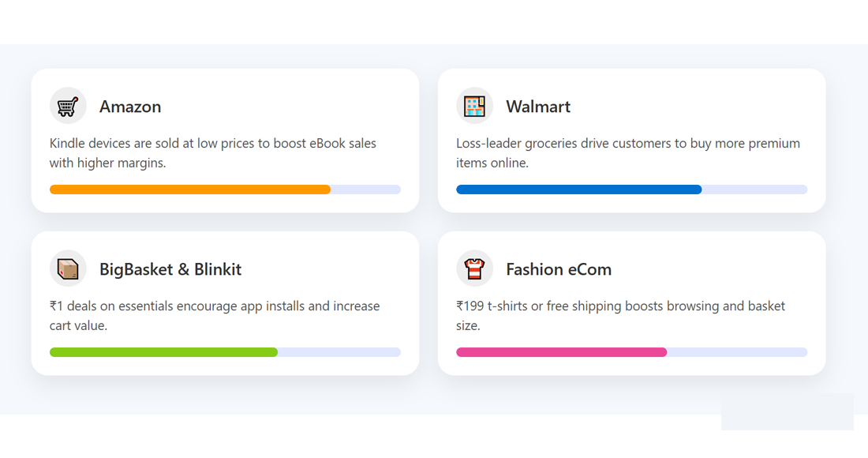Image resolution: width=868 pixels, height=458 pixels.
Task: Open the BigBasket & Blinkit heading
Action: [x=170, y=269]
